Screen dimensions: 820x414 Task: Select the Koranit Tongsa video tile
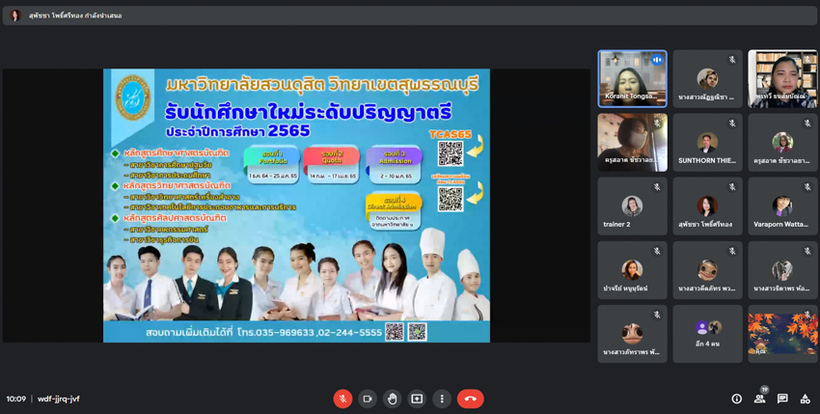click(x=632, y=79)
